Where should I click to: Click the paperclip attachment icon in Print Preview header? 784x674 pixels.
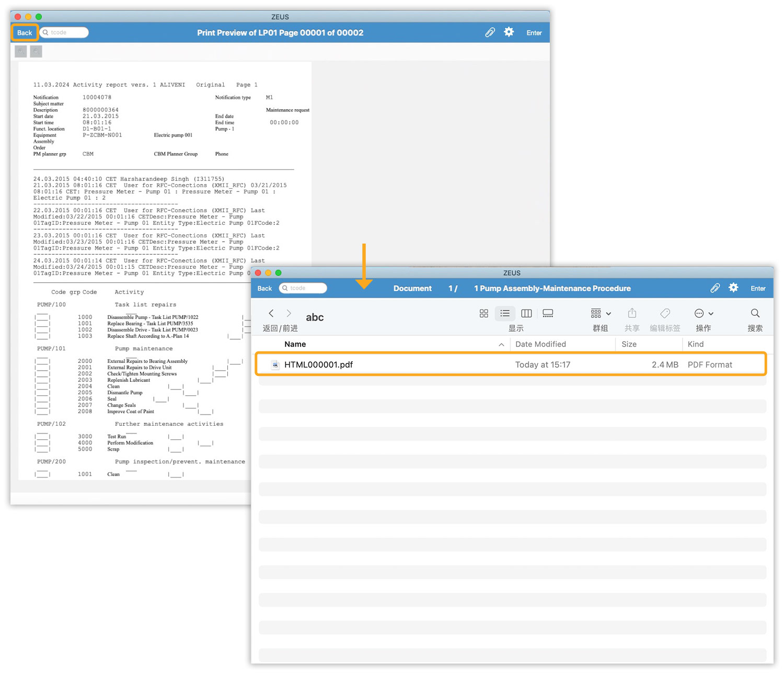[x=490, y=32]
